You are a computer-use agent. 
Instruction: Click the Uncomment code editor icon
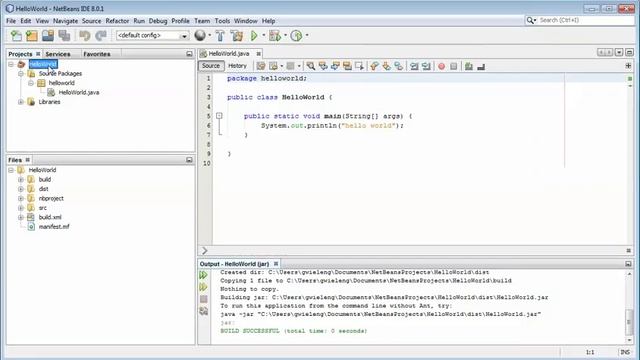coord(481,66)
